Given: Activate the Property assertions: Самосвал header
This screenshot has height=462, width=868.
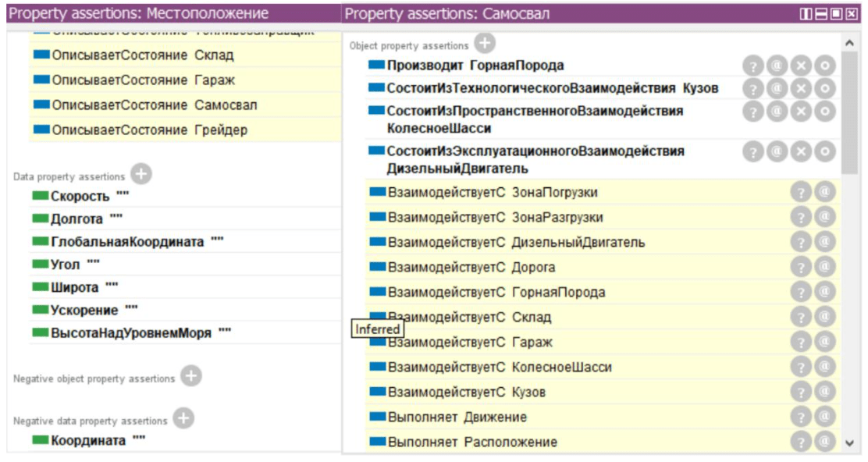Looking at the screenshot, I should coord(447,13).
